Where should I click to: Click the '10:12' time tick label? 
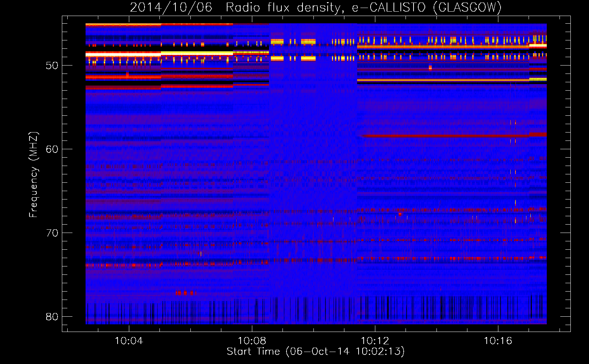click(375, 341)
